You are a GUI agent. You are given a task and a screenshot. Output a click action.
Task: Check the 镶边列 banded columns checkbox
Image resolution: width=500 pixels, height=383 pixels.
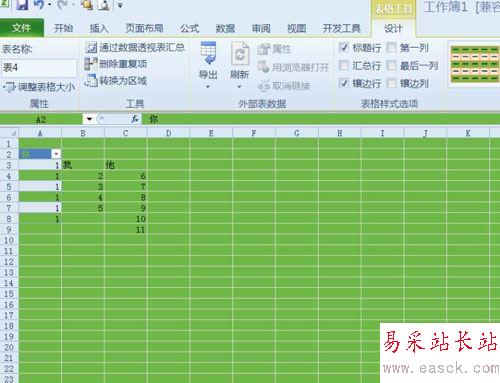[x=391, y=83]
